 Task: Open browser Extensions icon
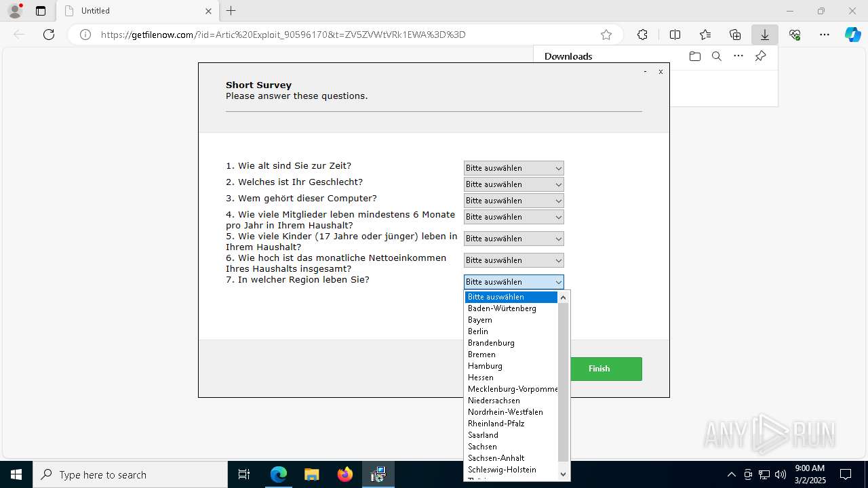click(x=642, y=35)
